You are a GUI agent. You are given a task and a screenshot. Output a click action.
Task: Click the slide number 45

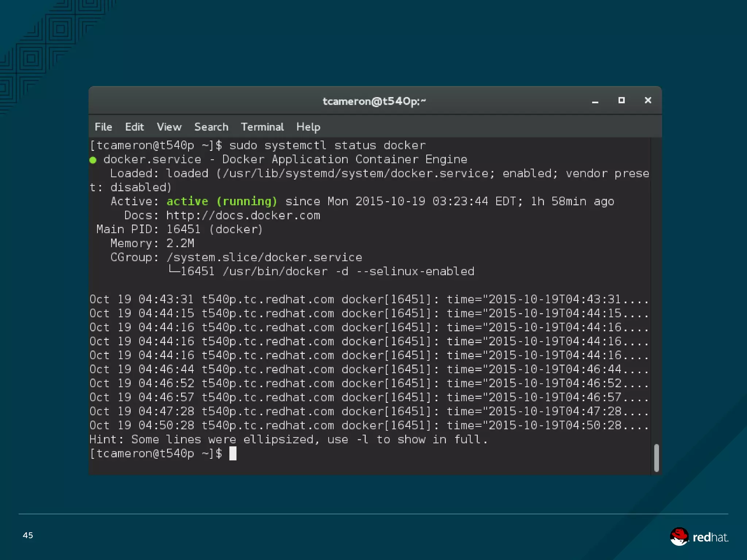(28, 535)
